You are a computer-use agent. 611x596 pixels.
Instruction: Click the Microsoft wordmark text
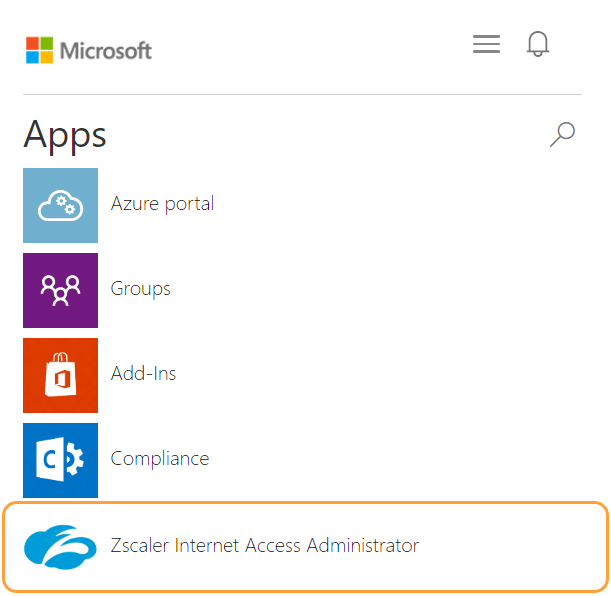[106, 50]
